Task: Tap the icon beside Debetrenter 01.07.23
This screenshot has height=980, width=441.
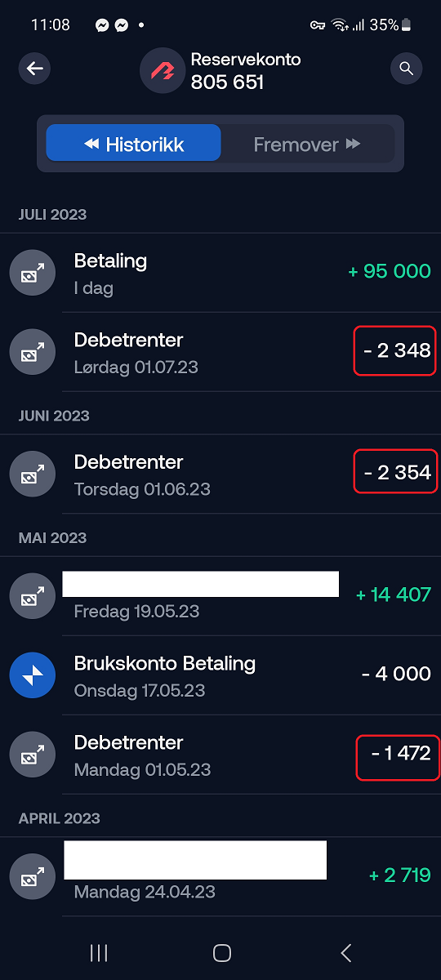Action: 32,352
